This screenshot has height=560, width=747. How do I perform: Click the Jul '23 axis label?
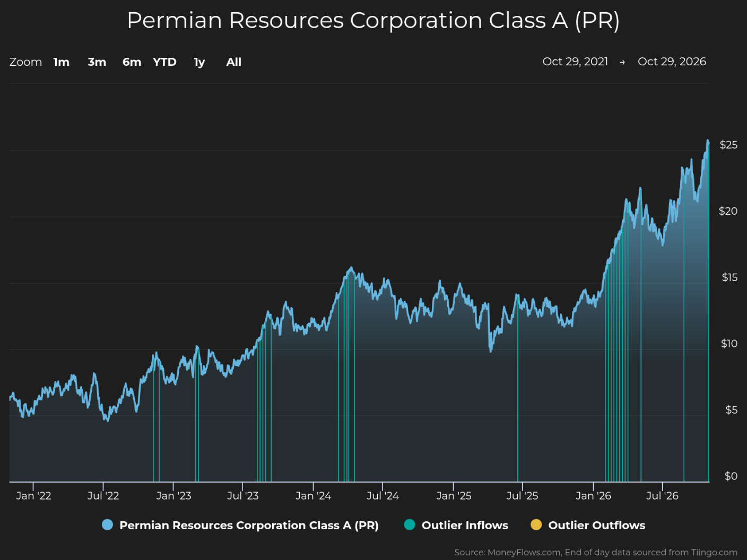click(x=242, y=496)
